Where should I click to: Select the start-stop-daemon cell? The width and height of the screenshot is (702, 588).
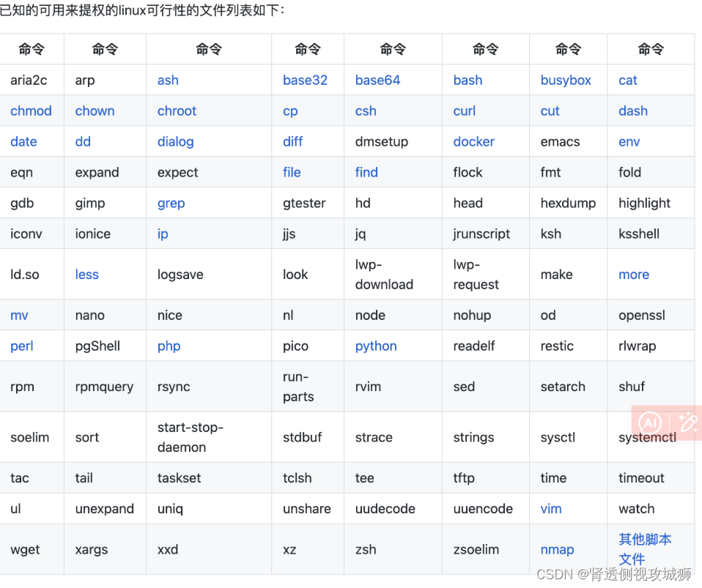tap(209, 437)
